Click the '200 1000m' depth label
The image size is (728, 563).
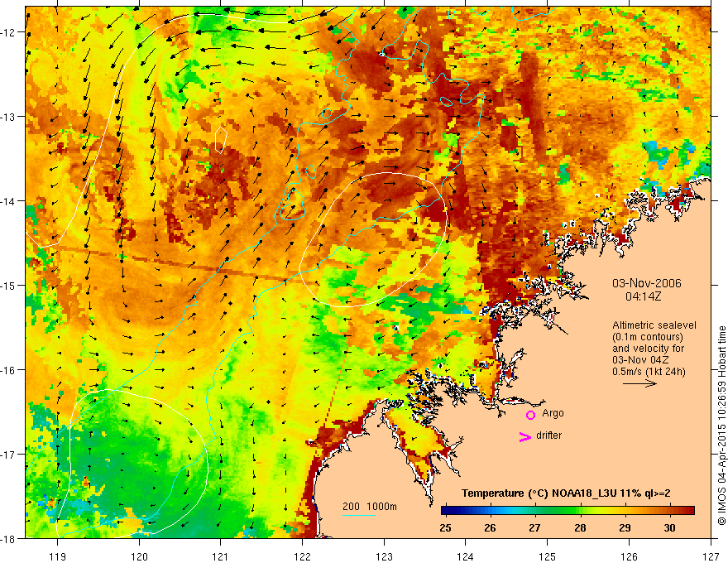click(370, 507)
